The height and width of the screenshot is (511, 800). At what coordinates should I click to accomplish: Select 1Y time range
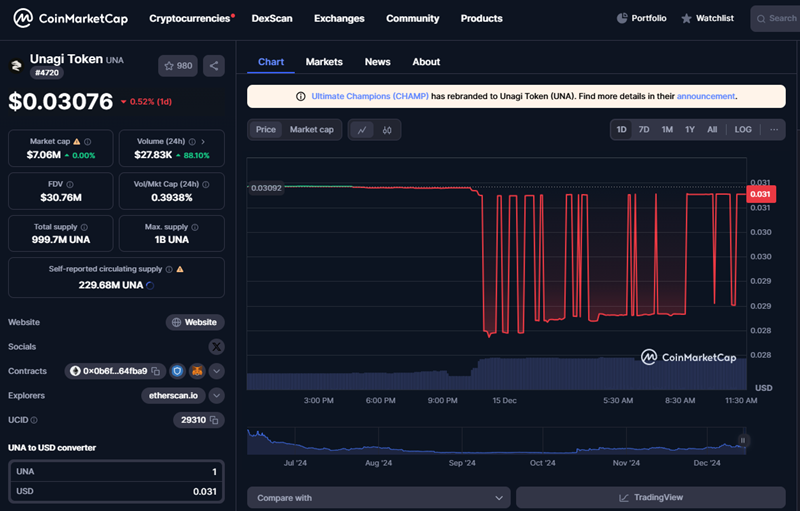690,130
